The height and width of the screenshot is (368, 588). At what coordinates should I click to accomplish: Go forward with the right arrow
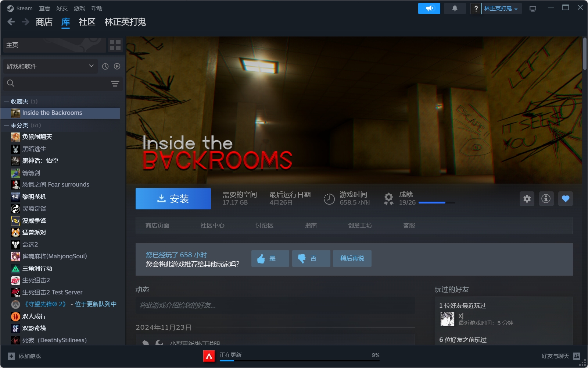click(x=25, y=22)
